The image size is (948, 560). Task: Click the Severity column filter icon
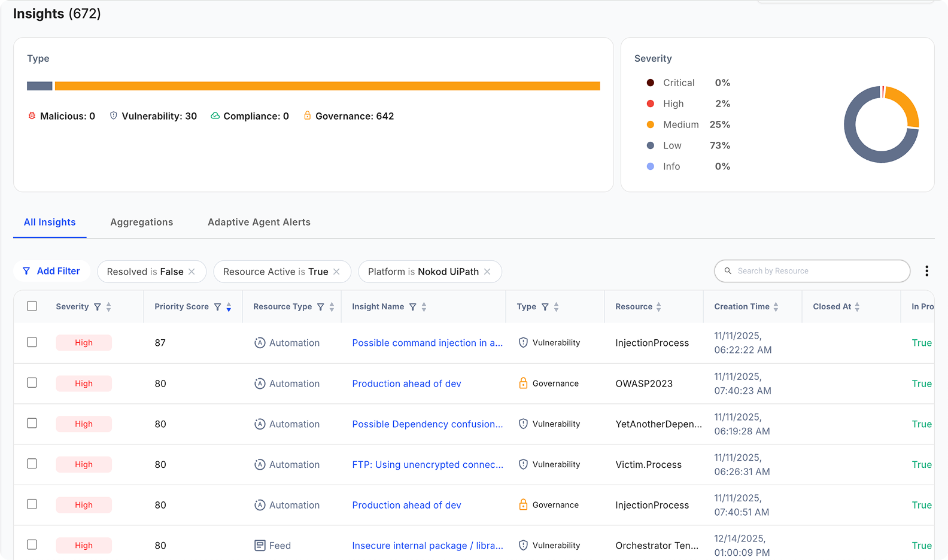[98, 307]
